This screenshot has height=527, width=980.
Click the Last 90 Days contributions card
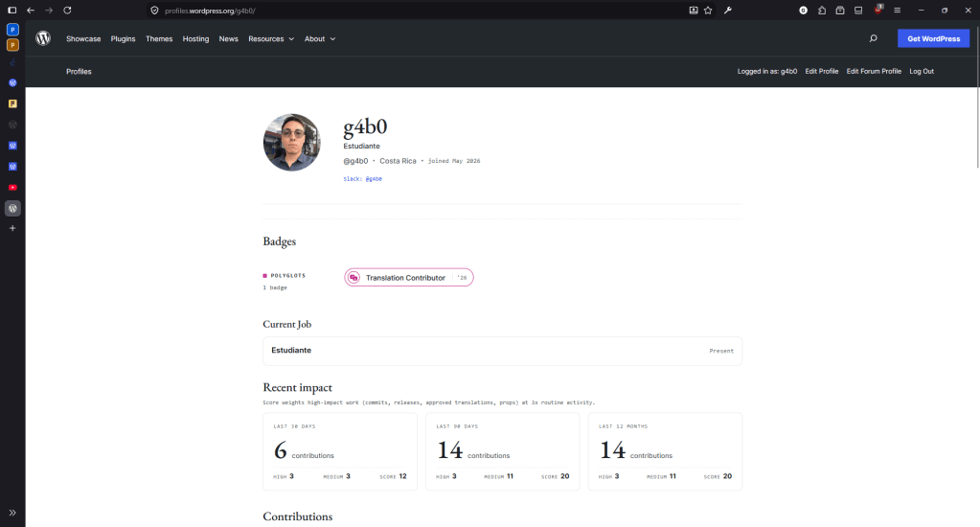click(503, 451)
